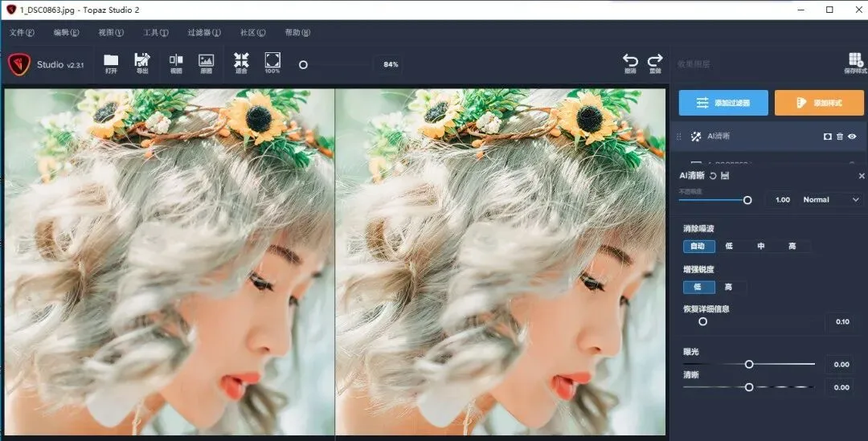
Task: Open the 社区 menu
Action: [x=253, y=33]
